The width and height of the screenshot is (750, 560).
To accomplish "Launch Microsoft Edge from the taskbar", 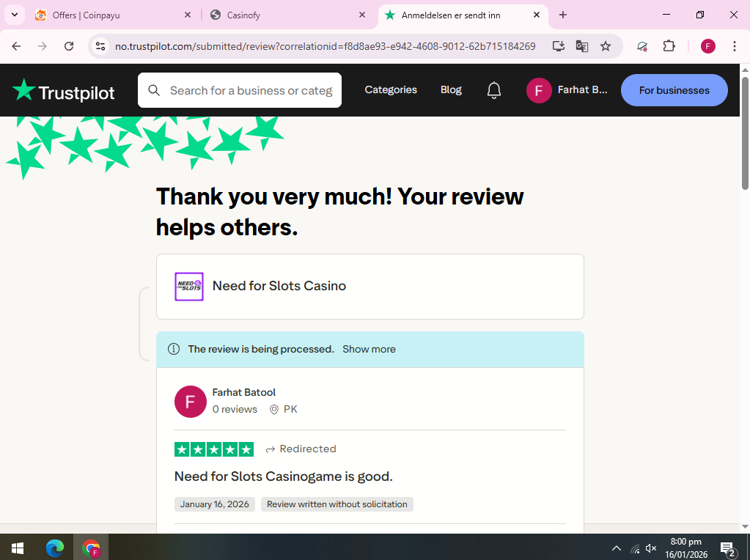I will 54,548.
